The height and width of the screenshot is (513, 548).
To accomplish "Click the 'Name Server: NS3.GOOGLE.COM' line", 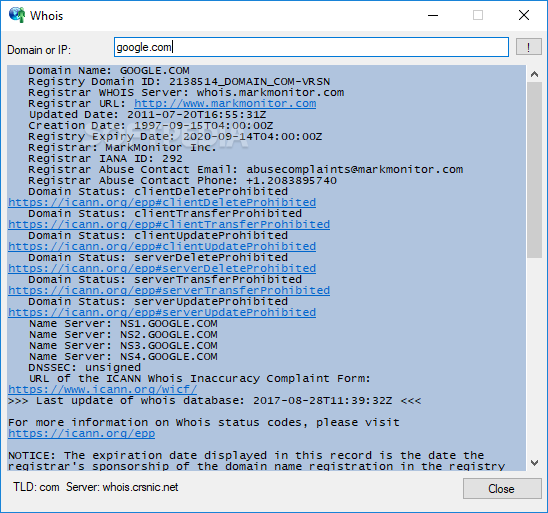I will (x=123, y=346).
